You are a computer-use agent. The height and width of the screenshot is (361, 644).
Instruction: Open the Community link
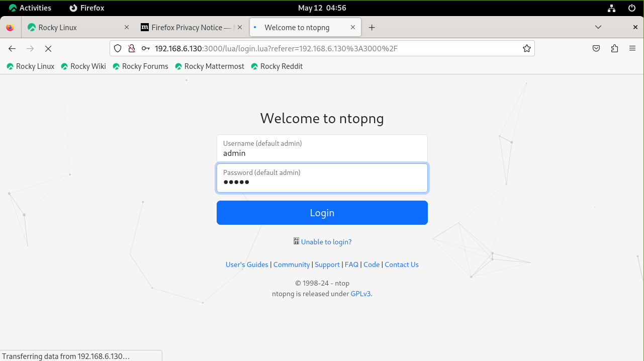pyautogui.click(x=292, y=264)
